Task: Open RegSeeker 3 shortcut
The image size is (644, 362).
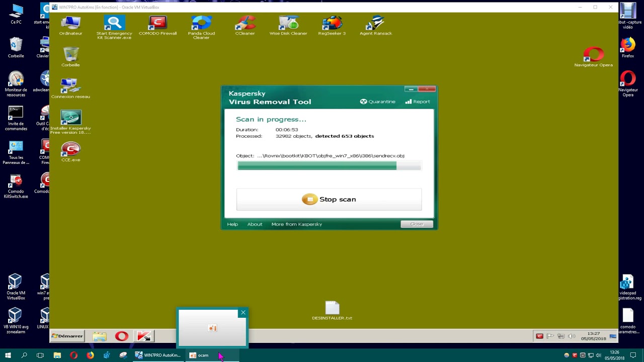Action: [x=332, y=26]
